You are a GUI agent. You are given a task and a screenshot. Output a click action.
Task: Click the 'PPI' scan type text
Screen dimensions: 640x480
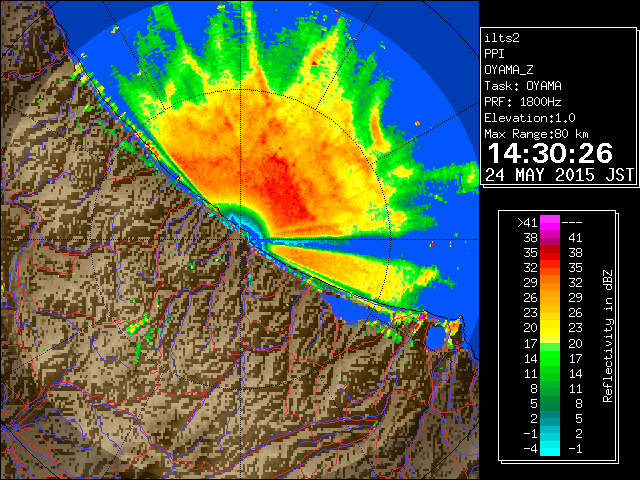point(494,54)
